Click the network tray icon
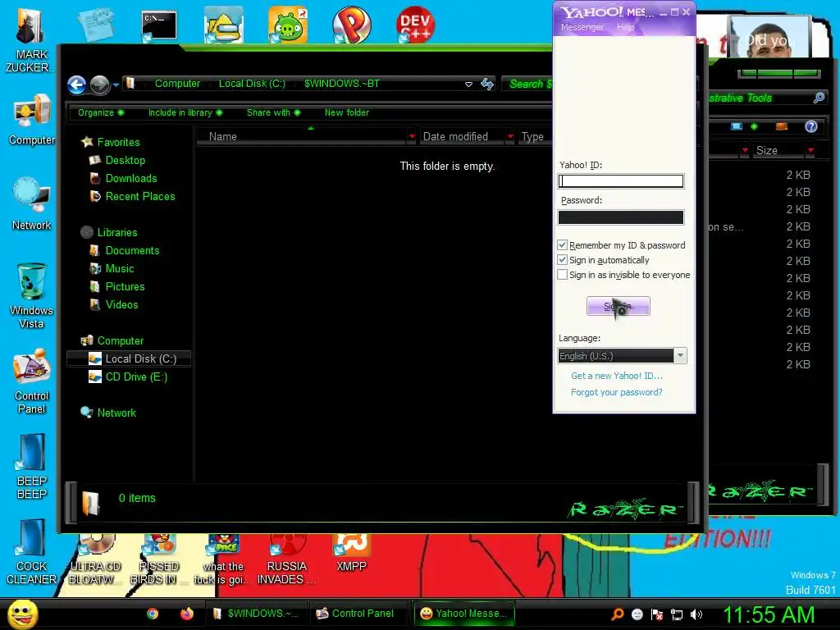 pyautogui.click(x=677, y=614)
